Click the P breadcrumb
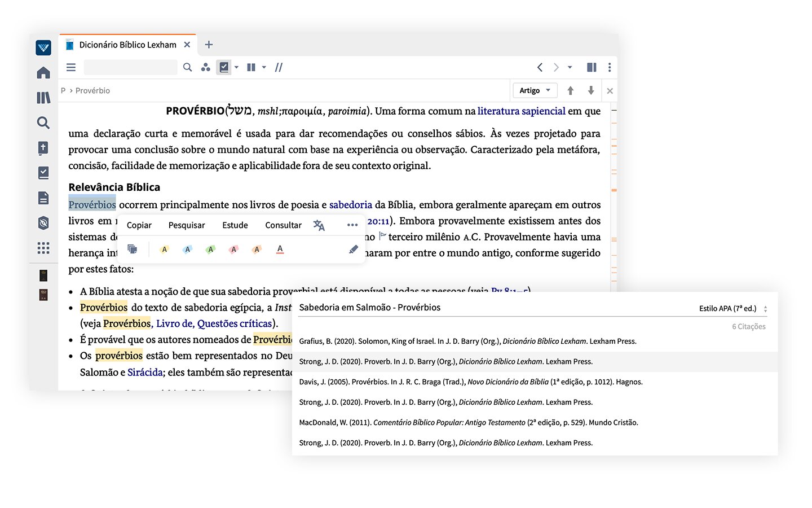 pos(63,90)
